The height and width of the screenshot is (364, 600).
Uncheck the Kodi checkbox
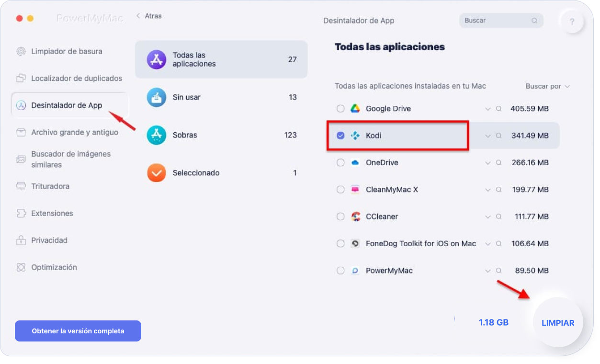[340, 136]
